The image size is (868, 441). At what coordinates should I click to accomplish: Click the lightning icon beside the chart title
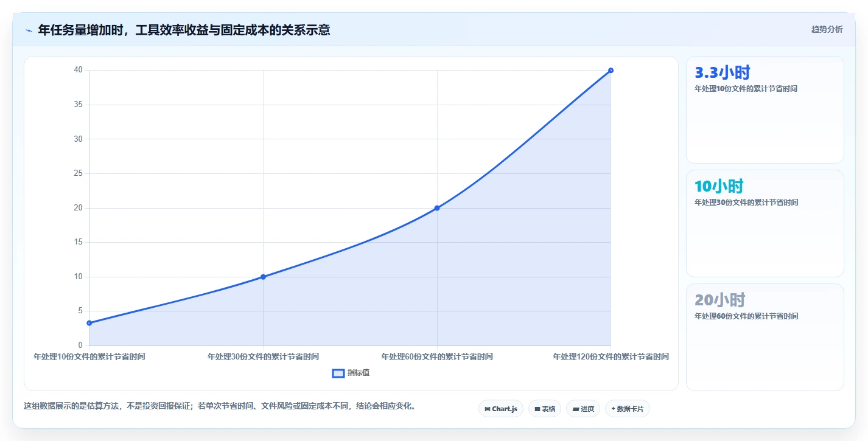coord(29,30)
